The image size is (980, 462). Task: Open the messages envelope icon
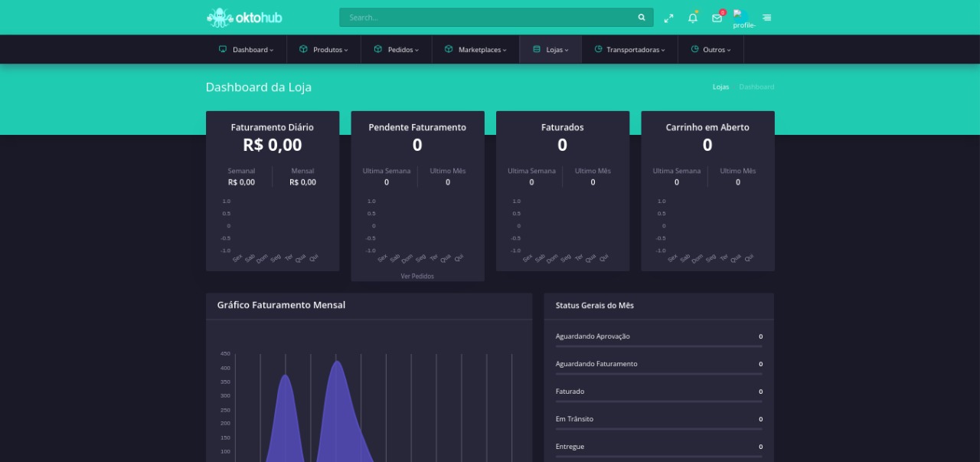(717, 18)
